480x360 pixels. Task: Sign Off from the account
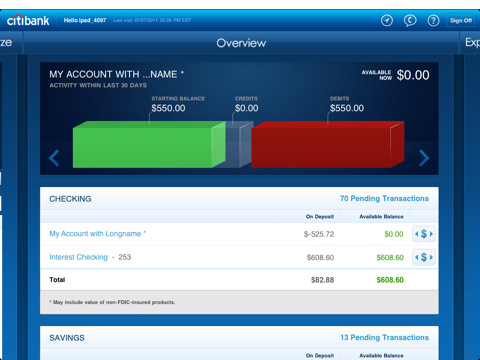coord(461,21)
